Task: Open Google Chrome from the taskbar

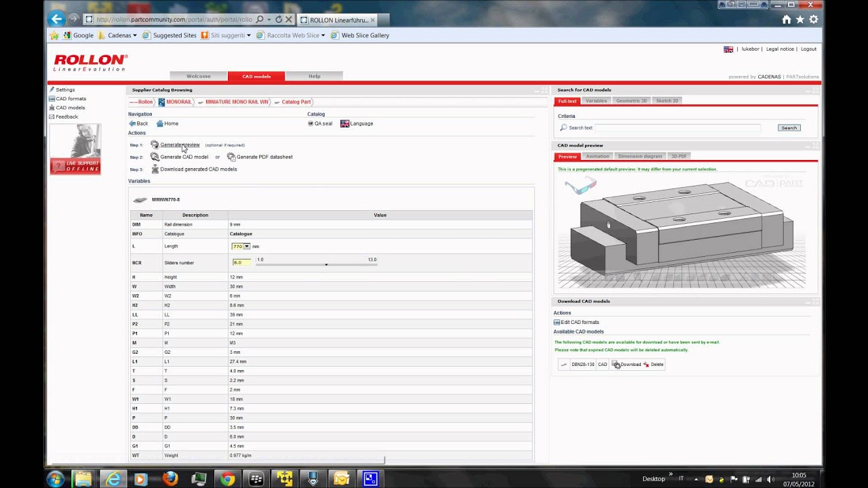Action: (x=228, y=479)
